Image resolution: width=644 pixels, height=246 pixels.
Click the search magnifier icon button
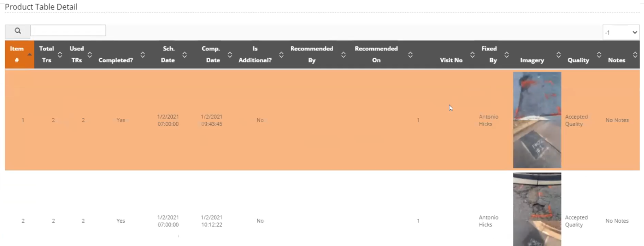18,31
